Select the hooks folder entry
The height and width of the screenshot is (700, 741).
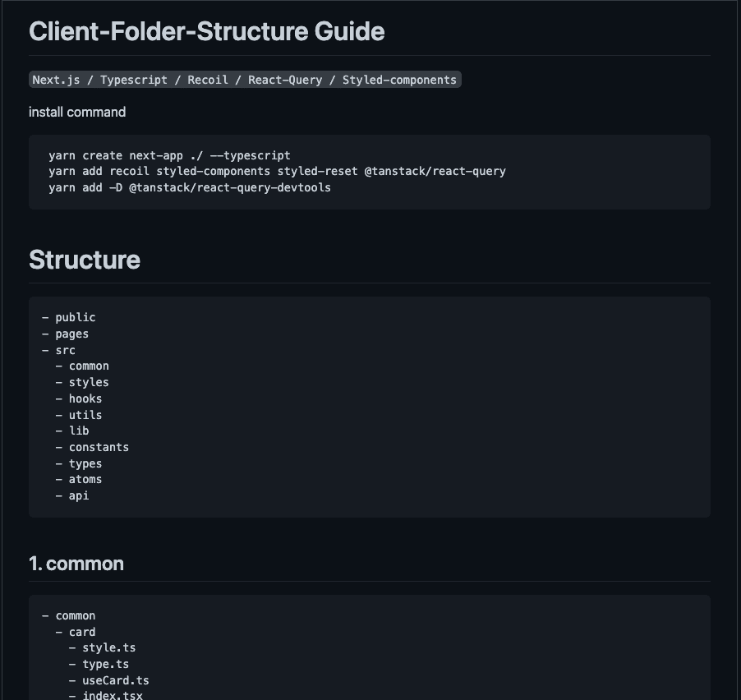[85, 398]
